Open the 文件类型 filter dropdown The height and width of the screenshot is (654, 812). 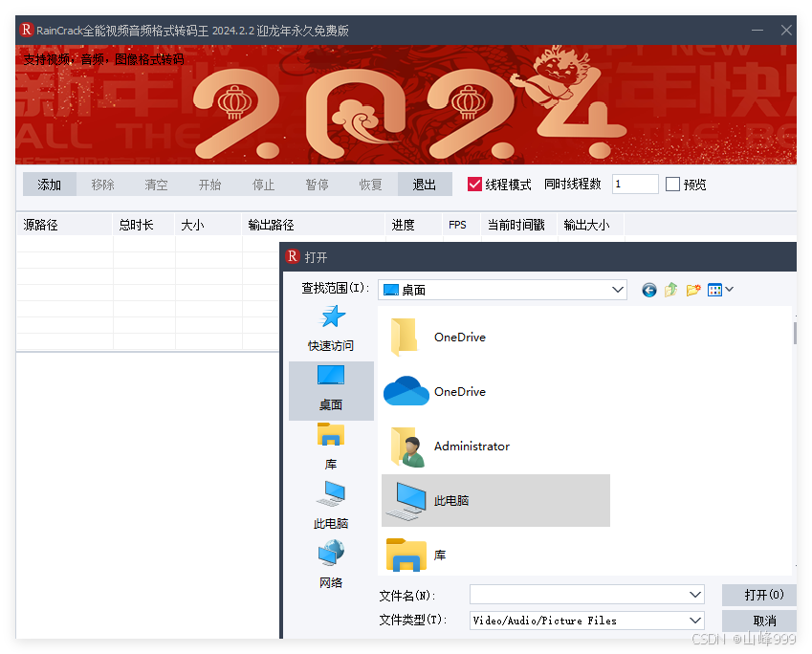[x=695, y=621]
